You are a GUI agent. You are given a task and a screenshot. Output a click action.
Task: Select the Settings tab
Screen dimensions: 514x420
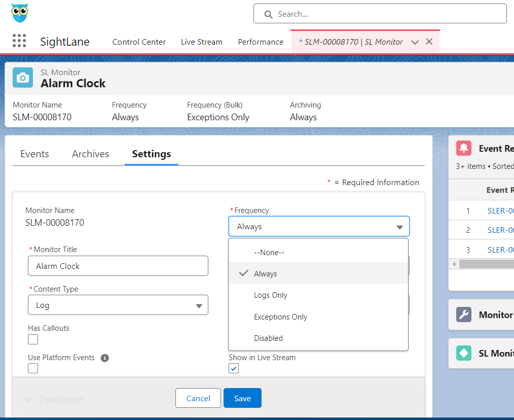click(x=152, y=154)
